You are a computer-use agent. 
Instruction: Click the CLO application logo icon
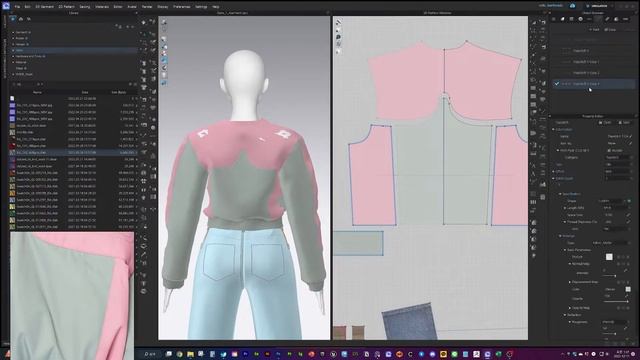[x=6, y=6]
